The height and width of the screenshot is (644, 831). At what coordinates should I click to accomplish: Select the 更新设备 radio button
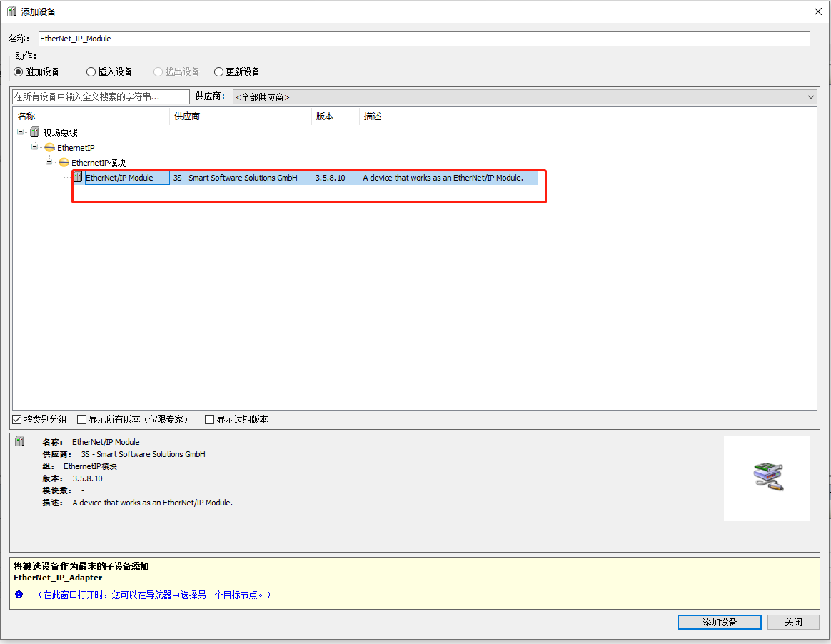(219, 71)
